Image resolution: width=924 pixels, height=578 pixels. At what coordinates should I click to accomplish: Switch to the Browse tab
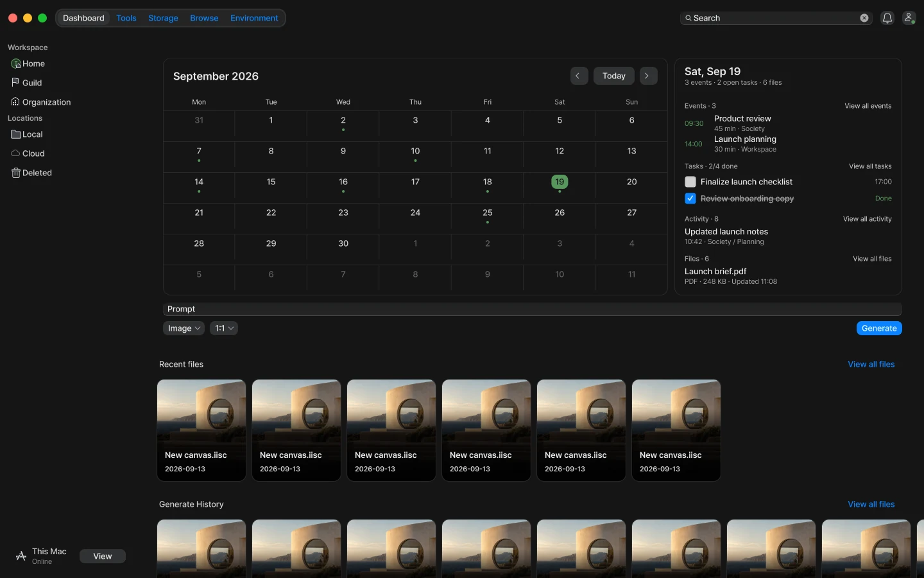[x=204, y=18]
